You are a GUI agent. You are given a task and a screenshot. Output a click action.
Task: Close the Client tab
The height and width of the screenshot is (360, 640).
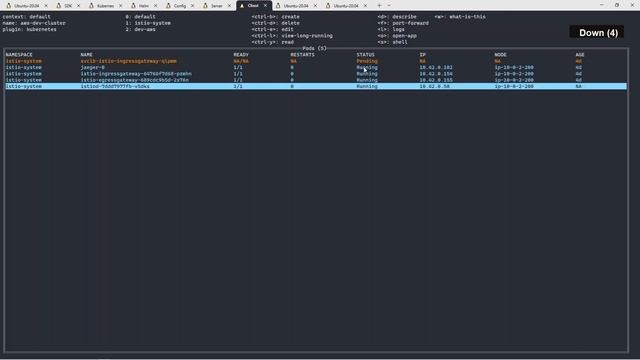[x=265, y=6]
